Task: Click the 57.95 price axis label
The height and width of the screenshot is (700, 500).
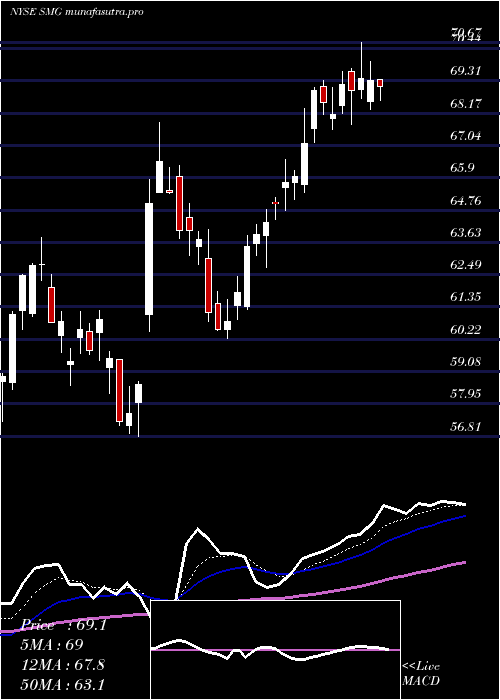Action: point(466,394)
